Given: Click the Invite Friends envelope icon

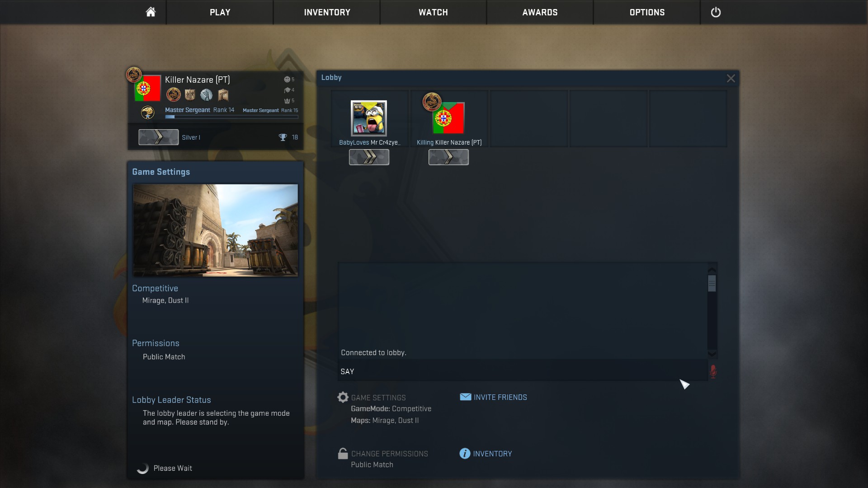Looking at the screenshot, I should pyautogui.click(x=465, y=397).
